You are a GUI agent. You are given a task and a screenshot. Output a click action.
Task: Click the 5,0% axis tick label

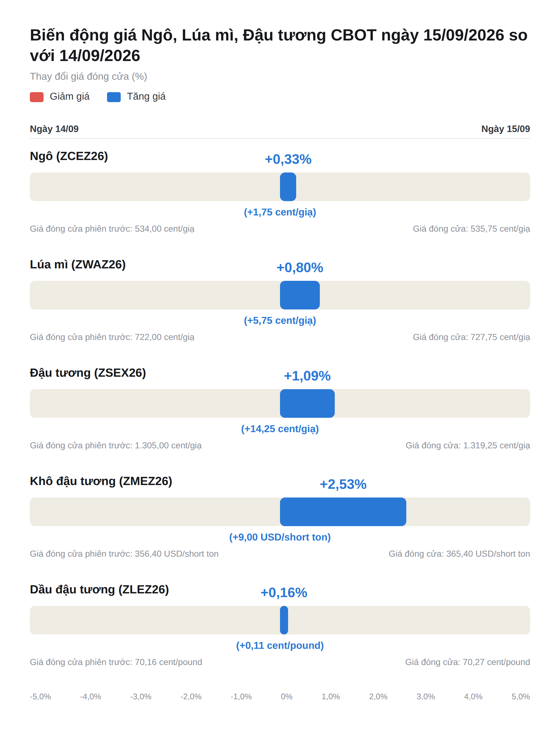pos(521,697)
